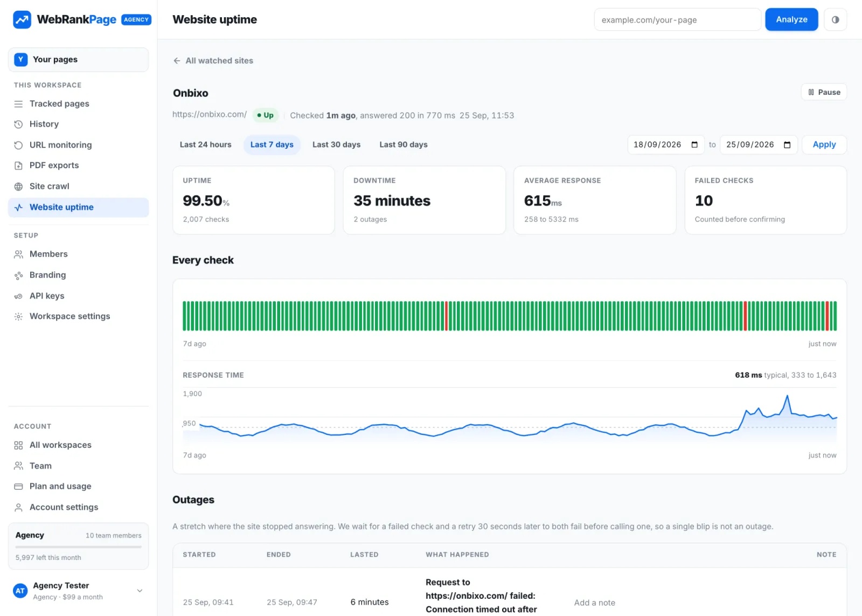
Task: Apply the selected date range
Action: pyautogui.click(x=824, y=144)
